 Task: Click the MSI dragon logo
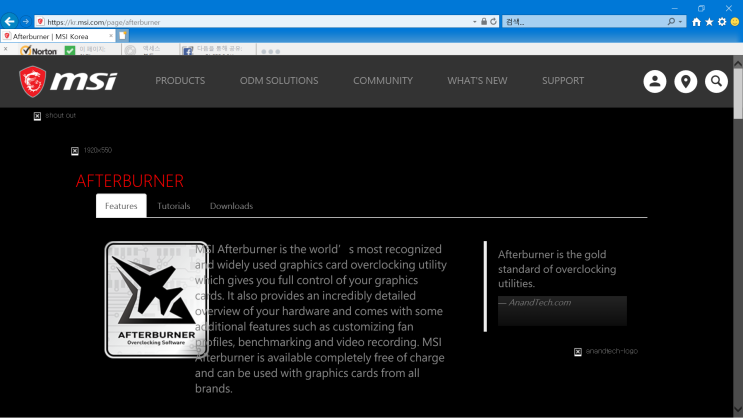tap(68, 82)
